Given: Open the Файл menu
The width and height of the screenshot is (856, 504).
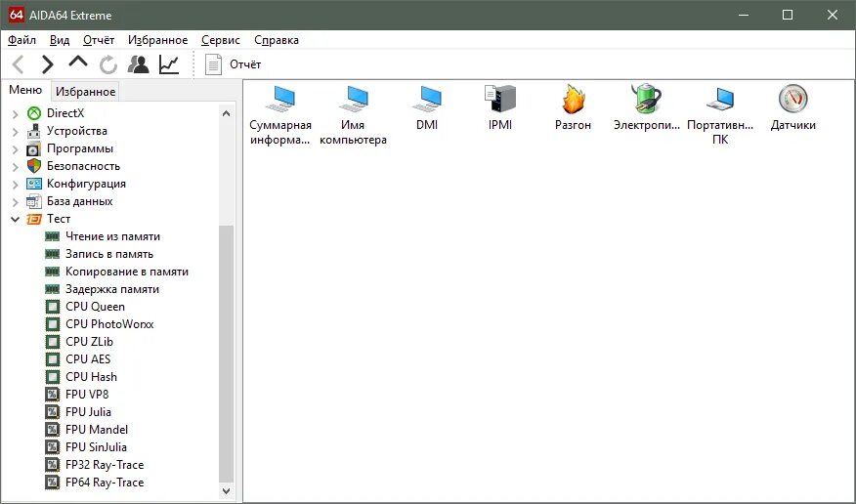Looking at the screenshot, I should (x=21, y=40).
